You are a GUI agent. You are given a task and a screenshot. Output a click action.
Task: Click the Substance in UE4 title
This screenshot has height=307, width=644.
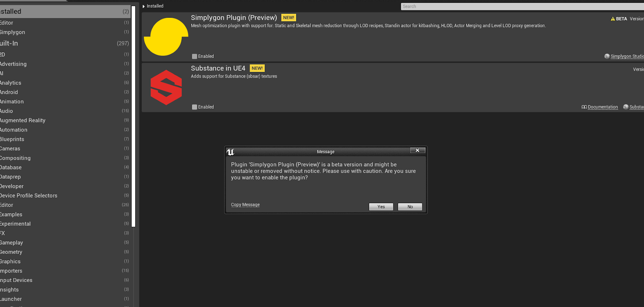tap(218, 68)
